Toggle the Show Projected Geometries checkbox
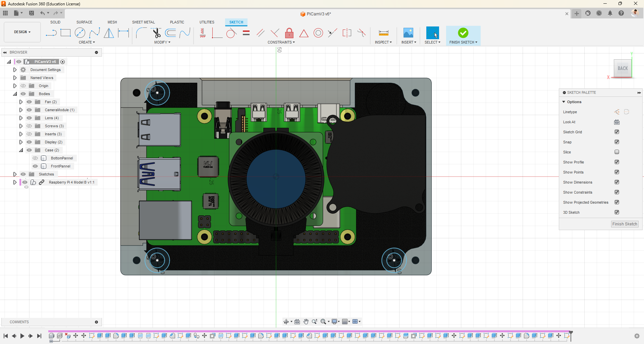 pyautogui.click(x=617, y=202)
